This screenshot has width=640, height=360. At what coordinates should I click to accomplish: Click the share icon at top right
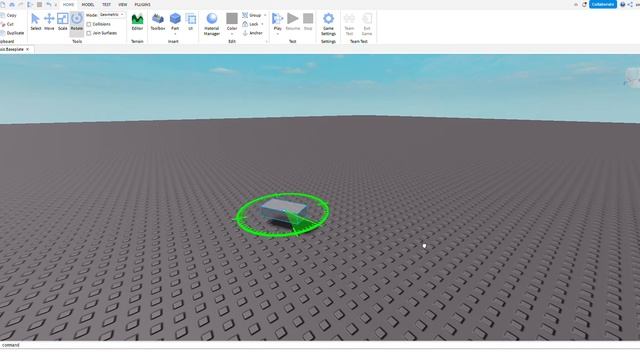pyautogui.click(x=630, y=4)
